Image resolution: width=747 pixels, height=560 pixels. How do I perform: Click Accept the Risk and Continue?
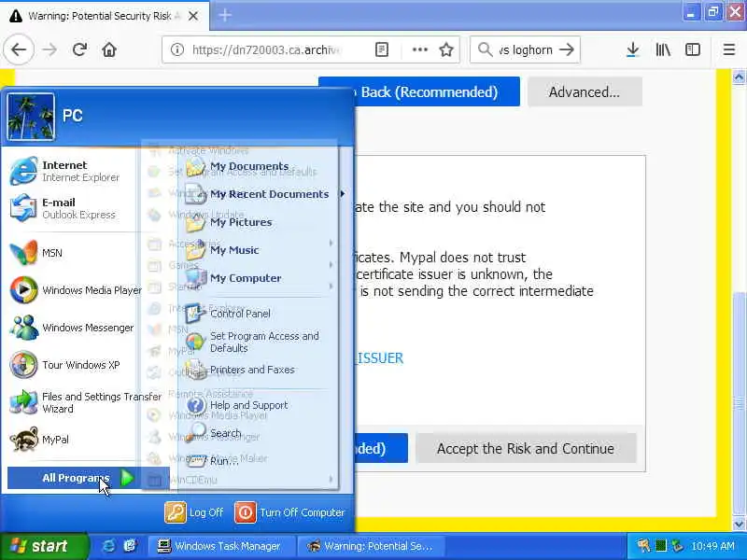pos(526,448)
